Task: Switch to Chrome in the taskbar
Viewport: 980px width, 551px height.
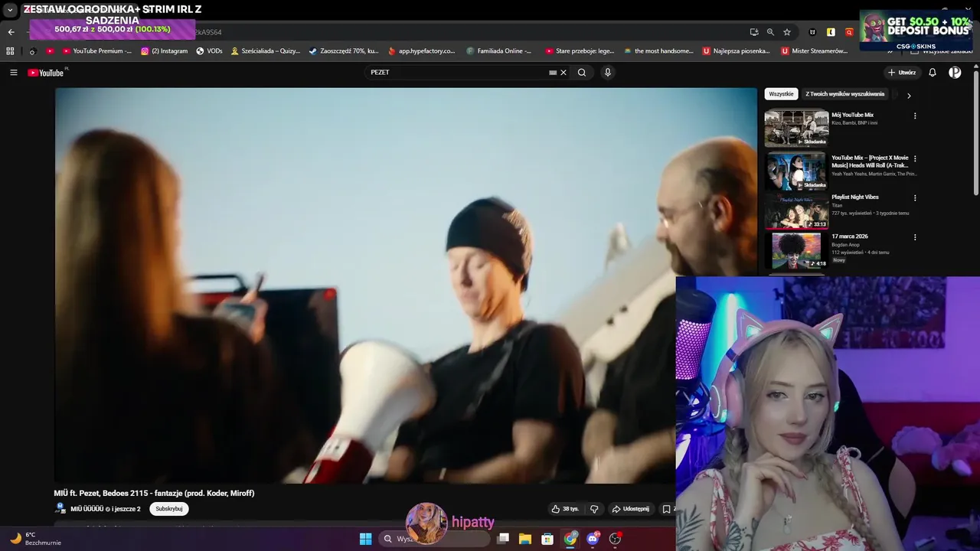Action: click(570, 539)
